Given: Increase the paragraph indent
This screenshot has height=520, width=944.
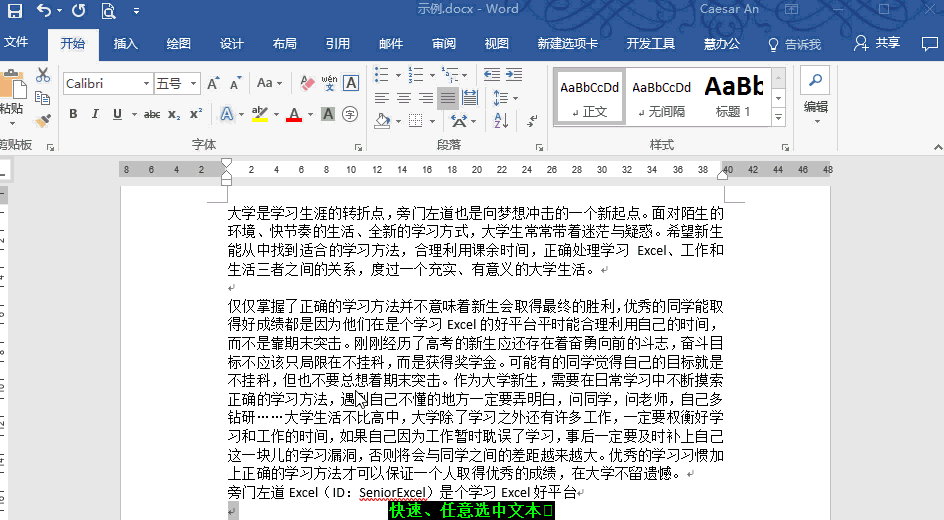Looking at the screenshot, I should (x=514, y=75).
